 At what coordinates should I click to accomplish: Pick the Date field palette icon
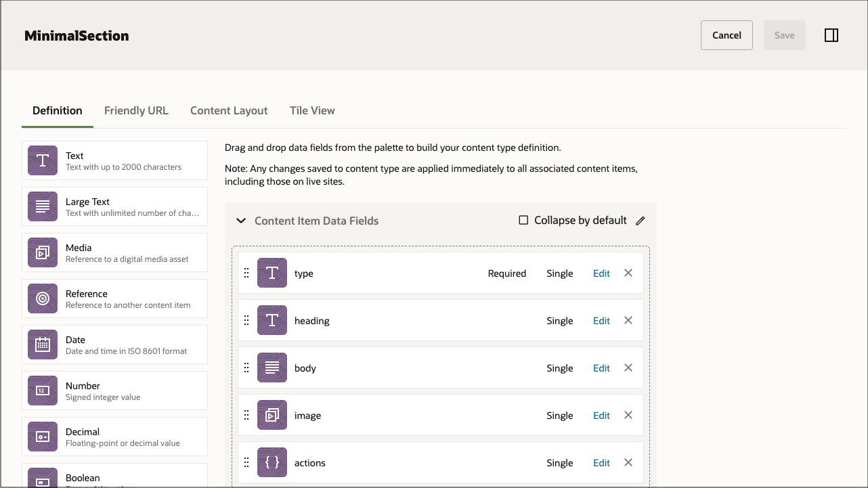pyautogui.click(x=43, y=345)
